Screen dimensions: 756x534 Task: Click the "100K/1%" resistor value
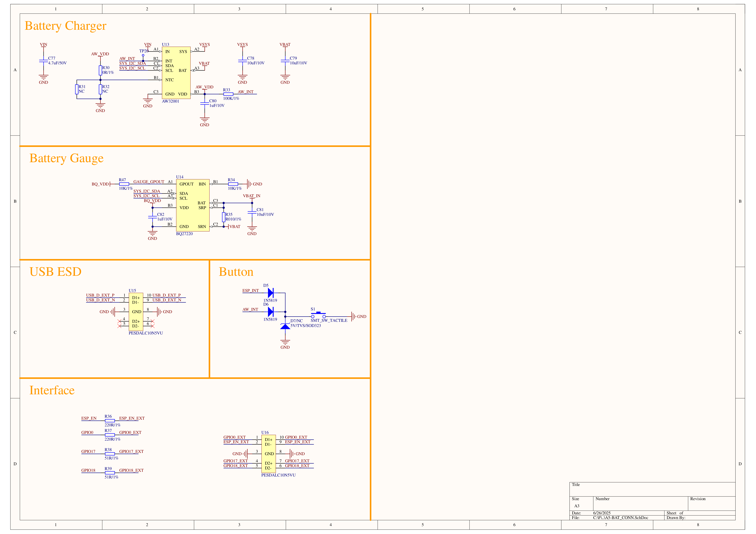(x=231, y=98)
